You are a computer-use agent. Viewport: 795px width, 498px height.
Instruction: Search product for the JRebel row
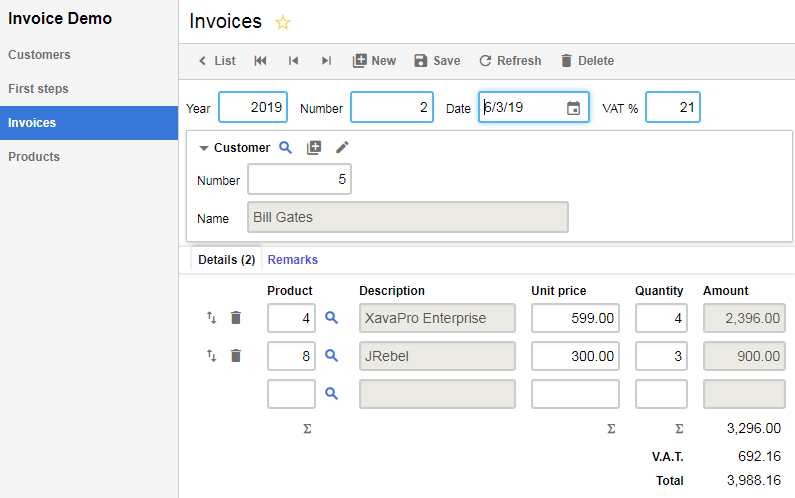[332, 355]
